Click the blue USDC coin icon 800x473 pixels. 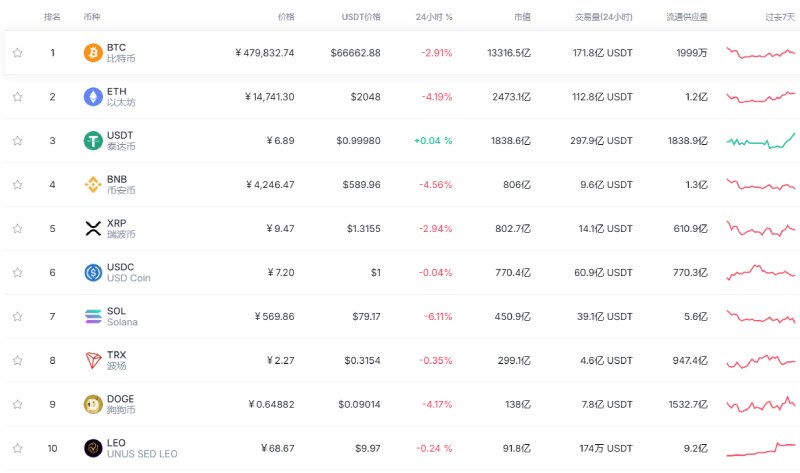(93, 273)
